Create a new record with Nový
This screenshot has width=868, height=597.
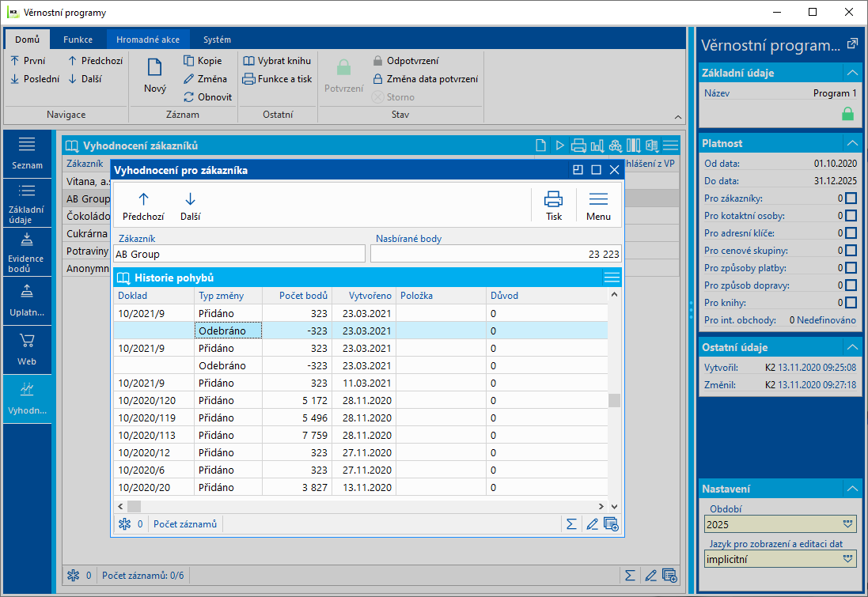(x=155, y=77)
